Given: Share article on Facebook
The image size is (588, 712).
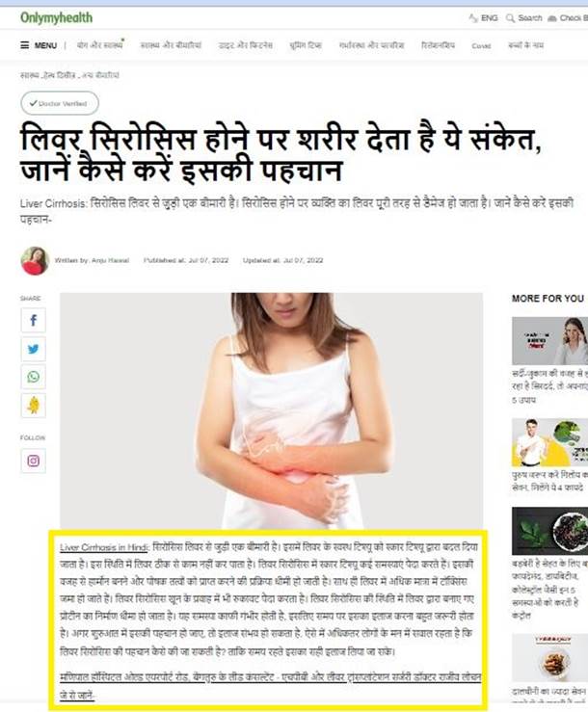Looking at the screenshot, I should (33, 321).
